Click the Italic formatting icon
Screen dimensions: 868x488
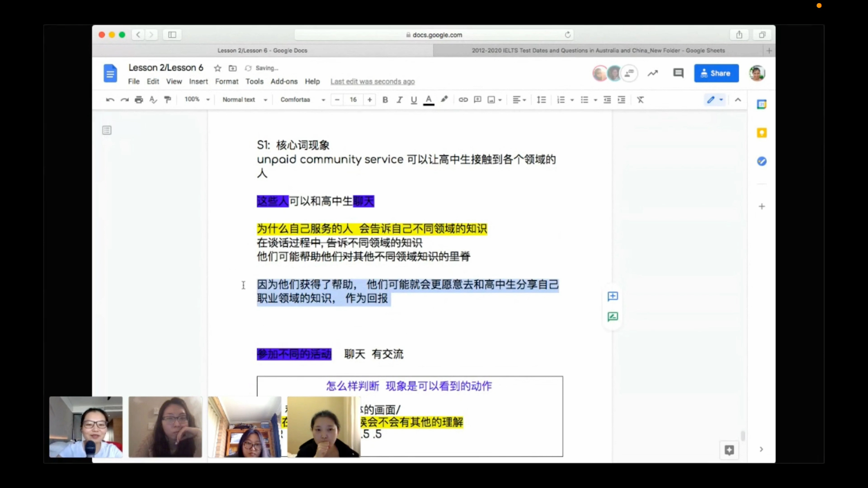pos(400,99)
